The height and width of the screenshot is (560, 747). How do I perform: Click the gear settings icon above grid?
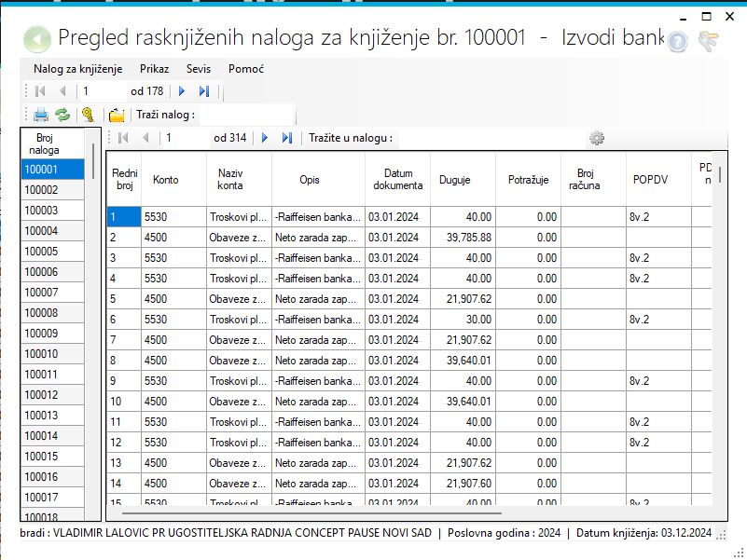pos(597,138)
